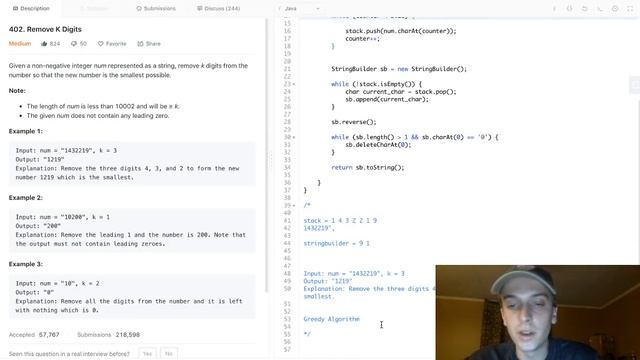The image size is (640, 360).
Task: Click the description panel vertical scrollbar
Action: pos(267,155)
